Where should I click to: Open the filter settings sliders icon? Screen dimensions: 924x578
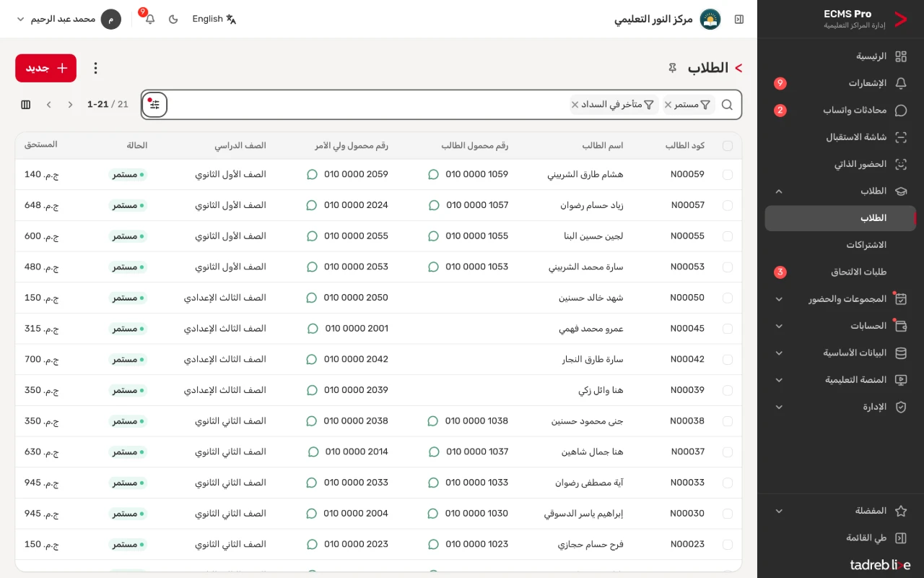click(x=154, y=105)
